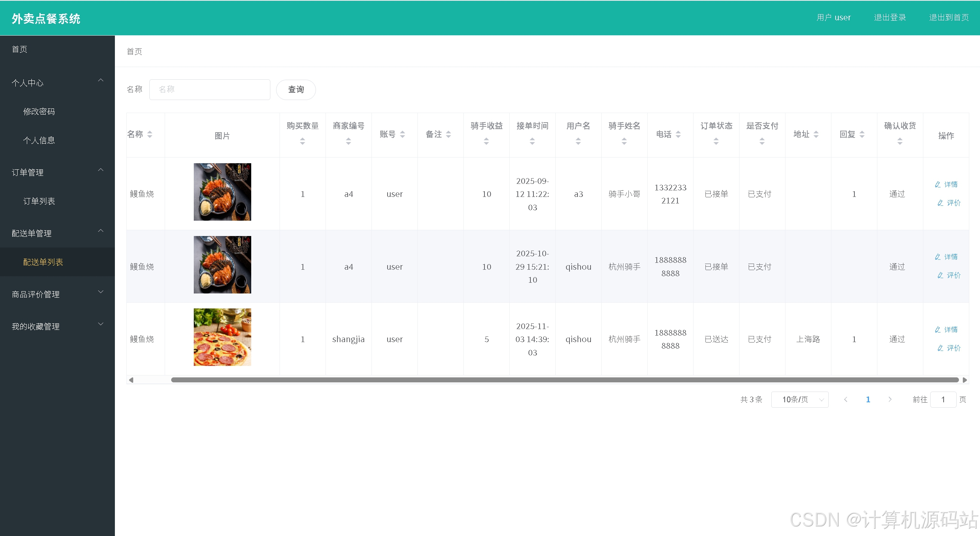Select the 已送达 order status cell
980x536 pixels.
pos(716,339)
